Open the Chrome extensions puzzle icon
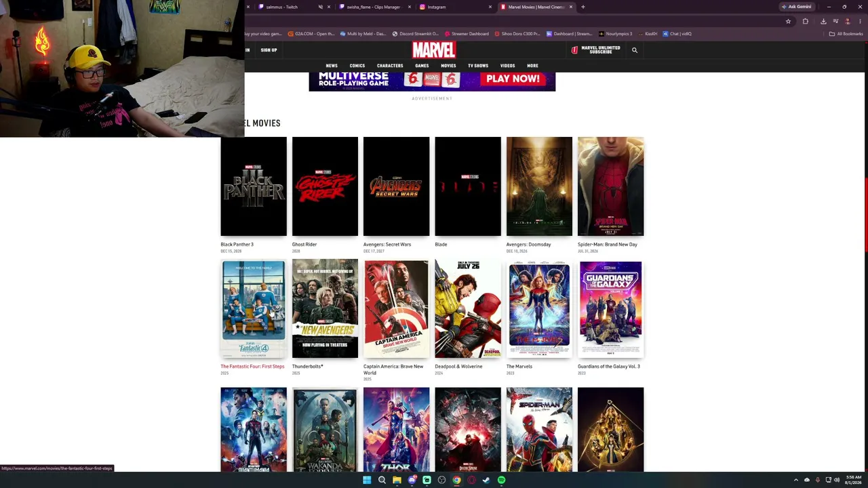The width and height of the screenshot is (868, 488). click(x=806, y=22)
